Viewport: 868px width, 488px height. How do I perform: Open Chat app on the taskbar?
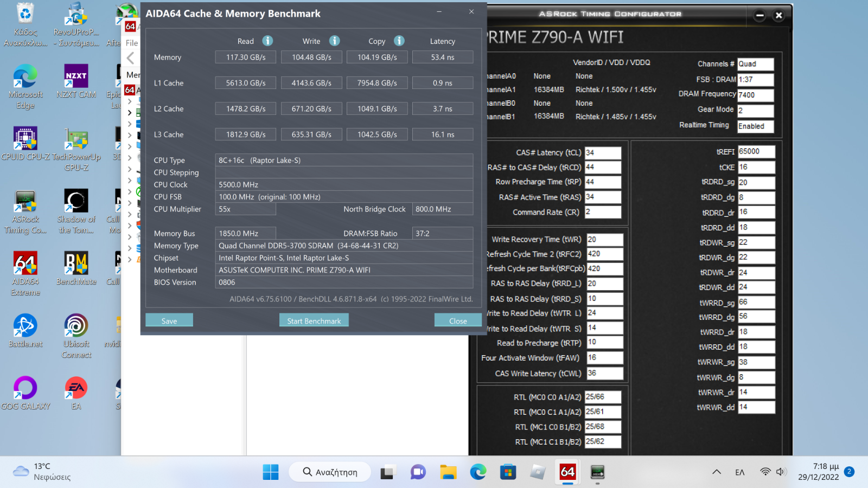418,472
